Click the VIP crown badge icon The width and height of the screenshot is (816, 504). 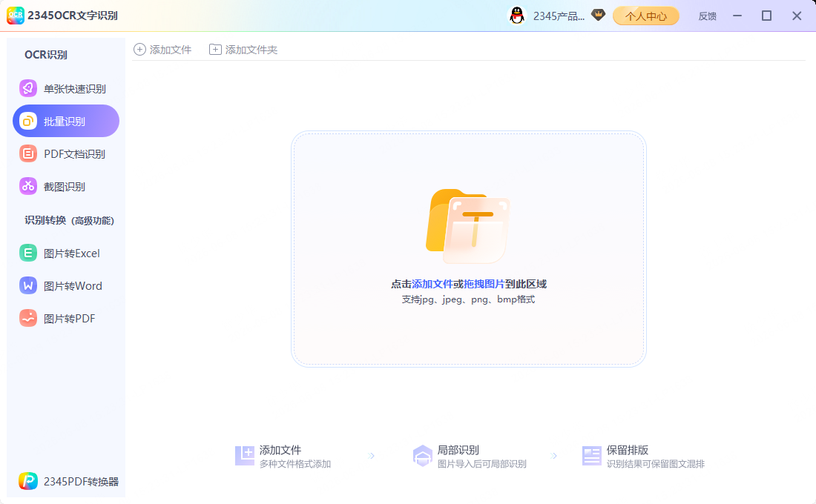pos(598,15)
